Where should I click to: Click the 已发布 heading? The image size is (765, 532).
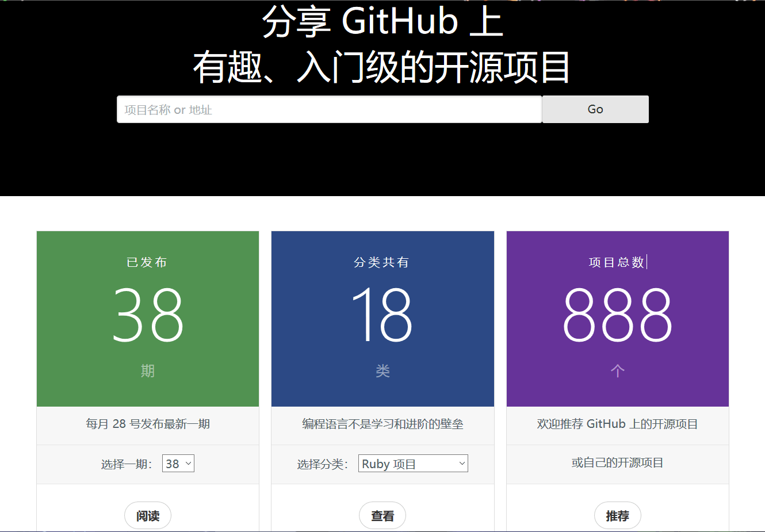point(147,262)
